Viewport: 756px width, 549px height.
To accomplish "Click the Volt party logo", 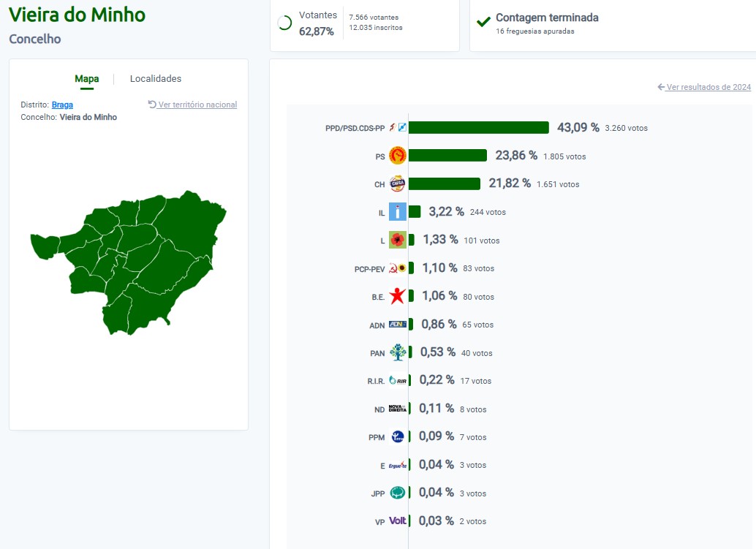I will [x=397, y=520].
